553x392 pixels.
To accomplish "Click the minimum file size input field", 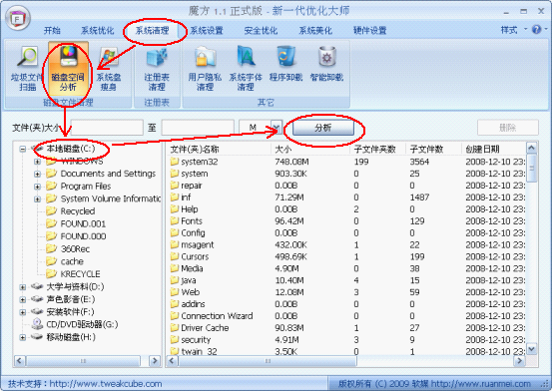I will click(107, 128).
